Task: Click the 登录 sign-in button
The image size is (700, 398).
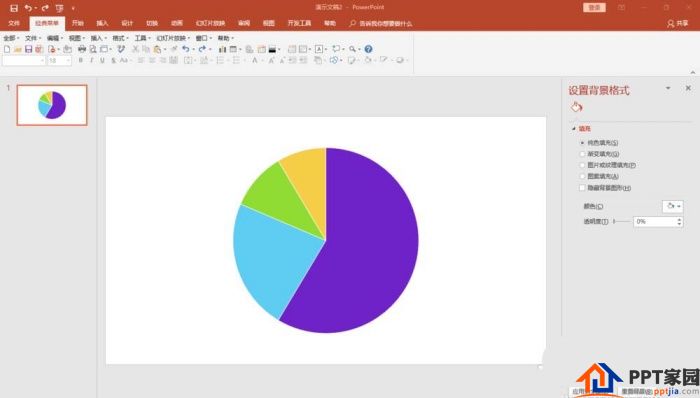Action: coord(594,8)
